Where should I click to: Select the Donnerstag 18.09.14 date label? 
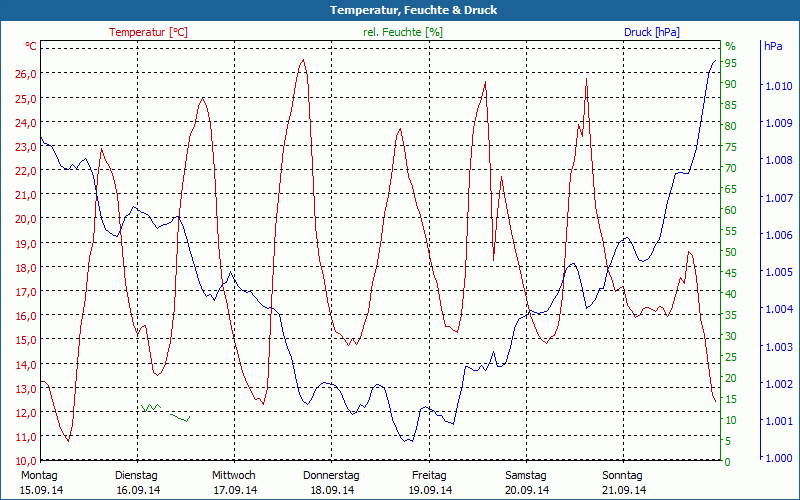(x=331, y=482)
